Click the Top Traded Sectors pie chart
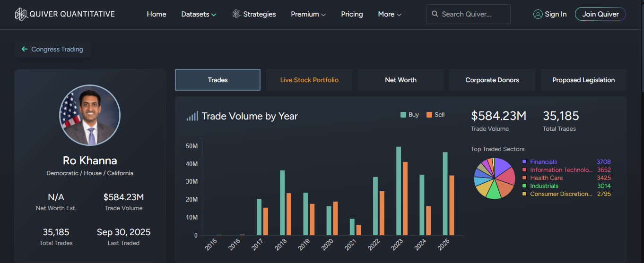The image size is (644, 263). coord(494,178)
